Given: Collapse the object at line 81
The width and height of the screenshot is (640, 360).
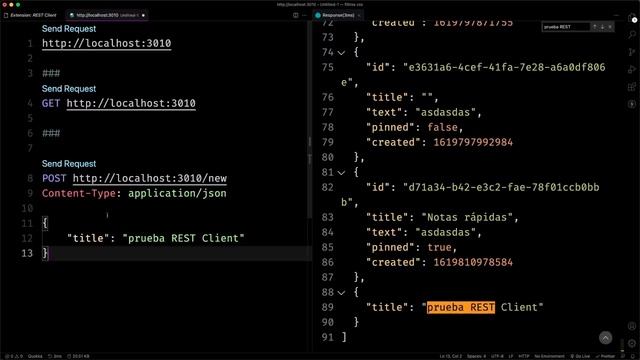Looking at the screenshot, I should tap(341, 173).
